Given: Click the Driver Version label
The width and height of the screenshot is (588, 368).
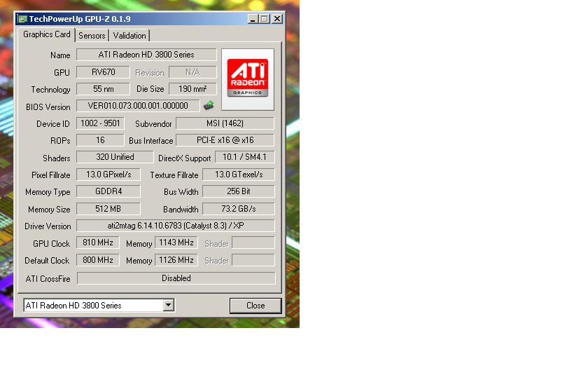Looking at the screenshot, I should (48, 226).
